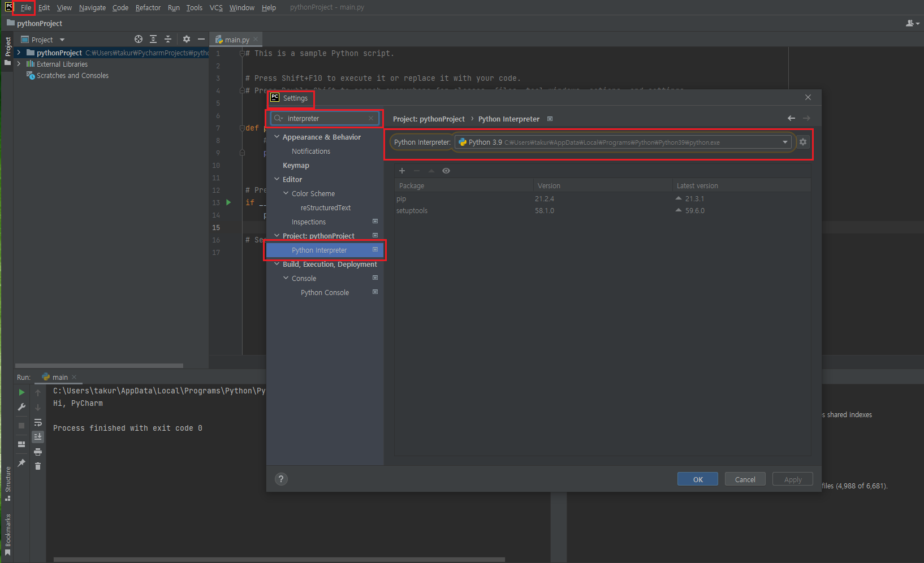
Task: Collapse the Color Scheme node
Action: click(286, 193)
